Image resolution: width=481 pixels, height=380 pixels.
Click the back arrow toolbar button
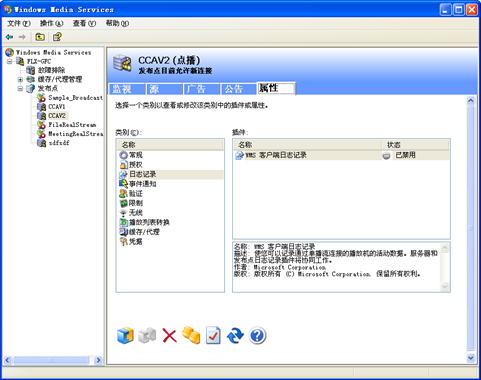click(x=10, y=37)
